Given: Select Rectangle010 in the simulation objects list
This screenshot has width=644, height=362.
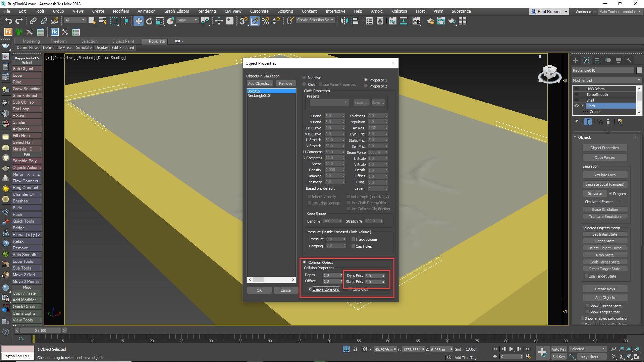Looking at the screenshot, I should coord(259,96).
